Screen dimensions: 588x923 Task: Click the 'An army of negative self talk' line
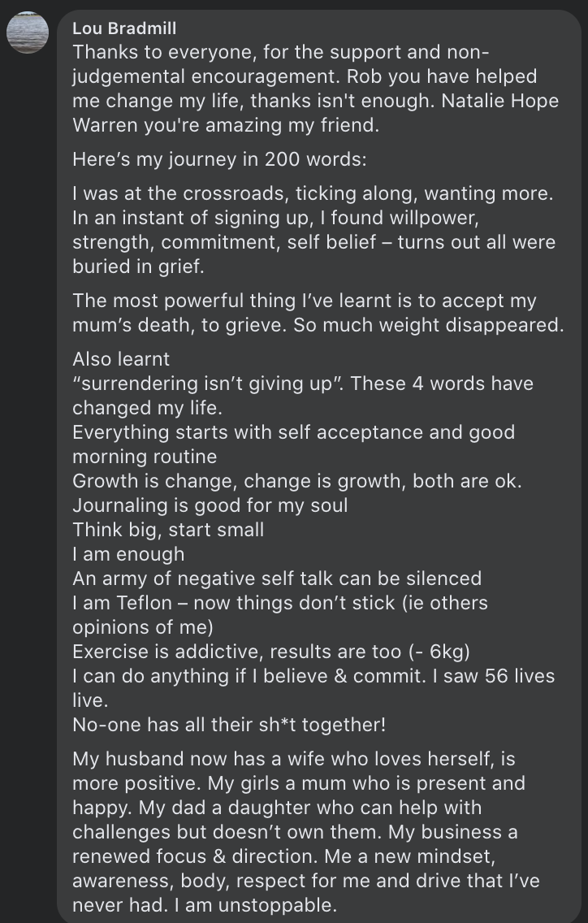[x=277, y=578]
